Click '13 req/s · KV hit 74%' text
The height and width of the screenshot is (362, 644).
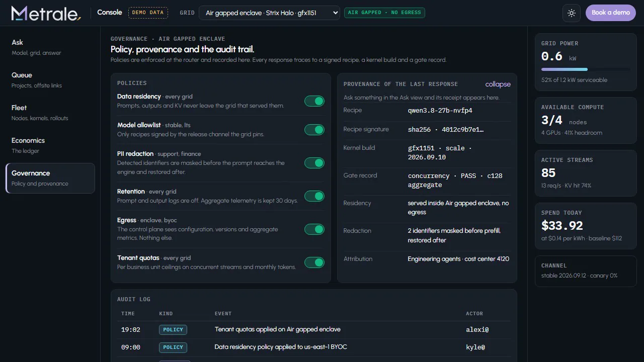tap(567, 186)
